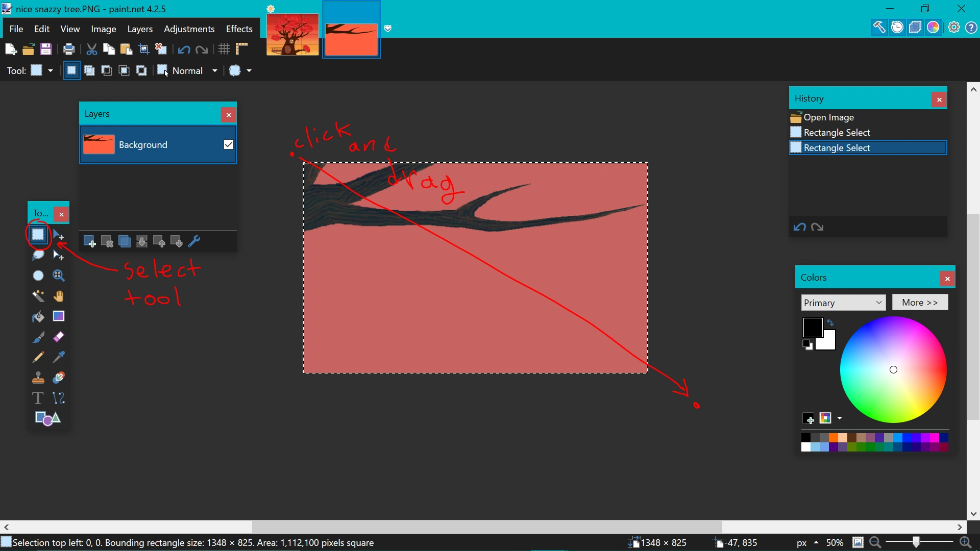Open the Effects menu
The image size is (980, 551).
tap(239, 29)
